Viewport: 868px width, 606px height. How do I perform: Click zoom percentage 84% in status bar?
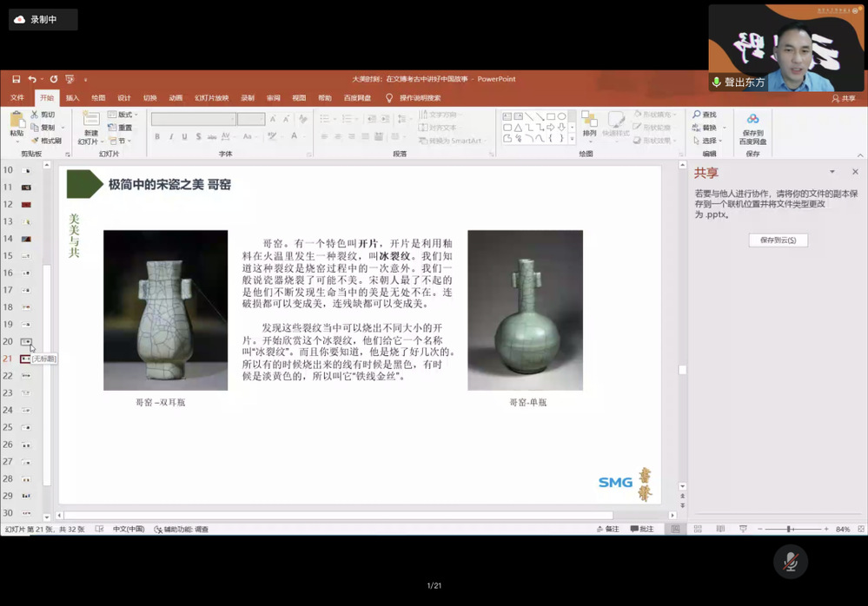tap(843, 529)
